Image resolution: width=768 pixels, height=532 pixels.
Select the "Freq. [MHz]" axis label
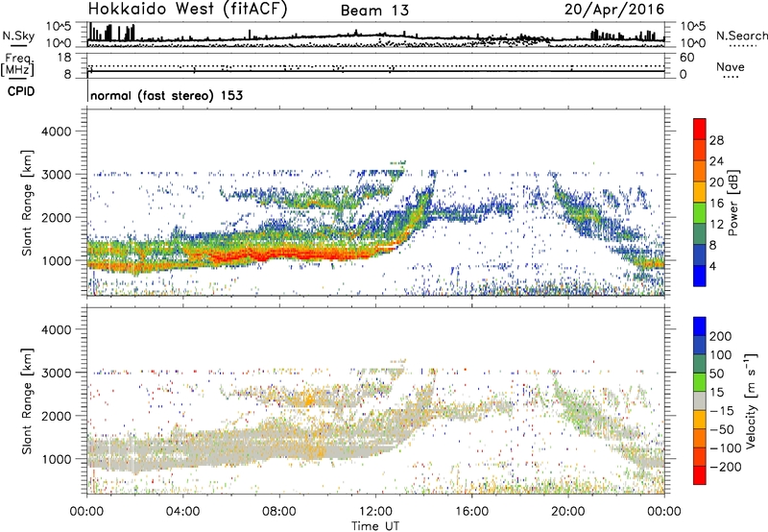click(x=17, y=64)
